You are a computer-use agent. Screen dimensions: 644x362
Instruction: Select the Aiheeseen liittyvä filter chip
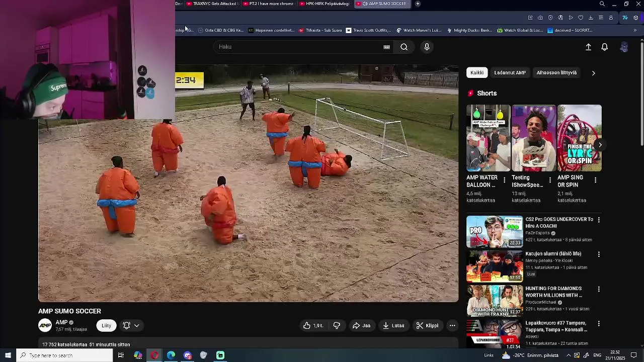tap(556, 73)
